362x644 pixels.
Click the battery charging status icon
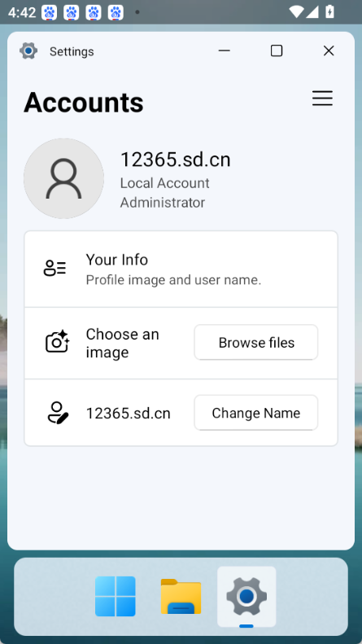(329, 12)
